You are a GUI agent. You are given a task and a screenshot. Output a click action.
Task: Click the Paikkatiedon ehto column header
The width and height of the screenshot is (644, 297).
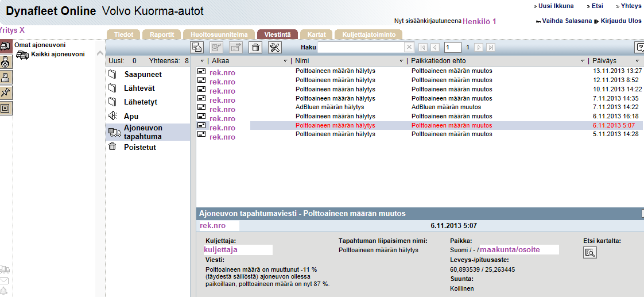[439, 61]
